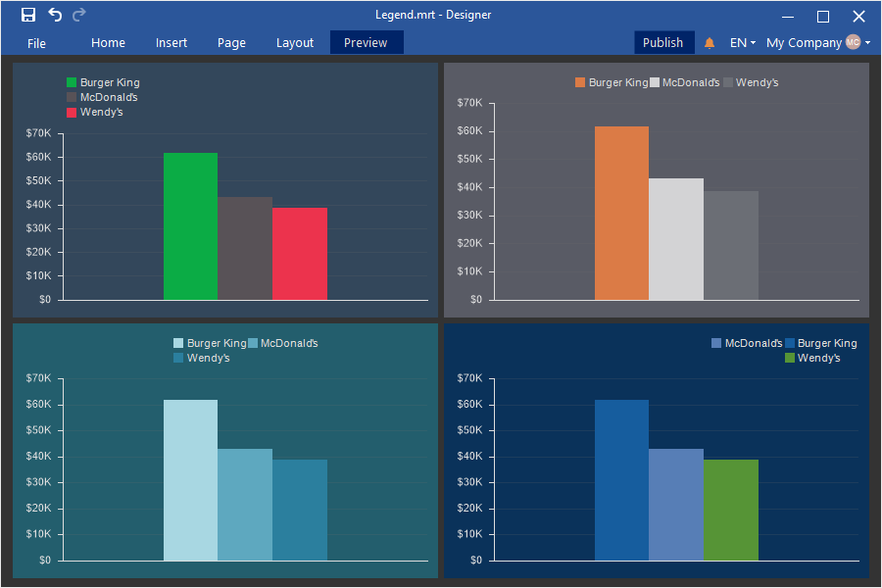Click the white McDonald's bar in top-right chart

coord(676,239)
